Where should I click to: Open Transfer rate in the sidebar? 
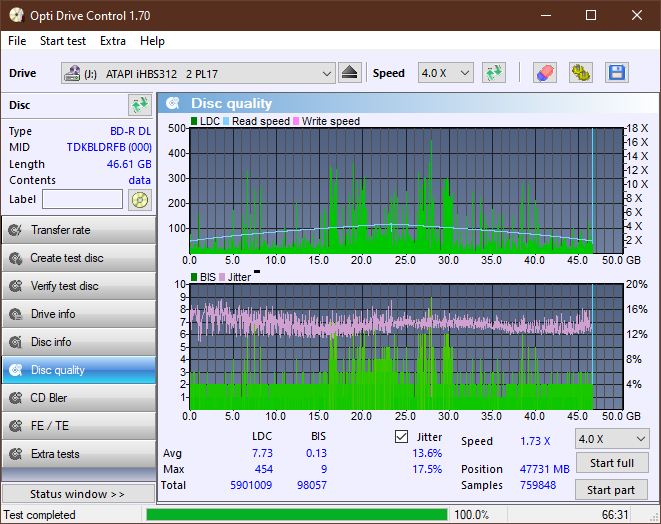tap(78, 230)
